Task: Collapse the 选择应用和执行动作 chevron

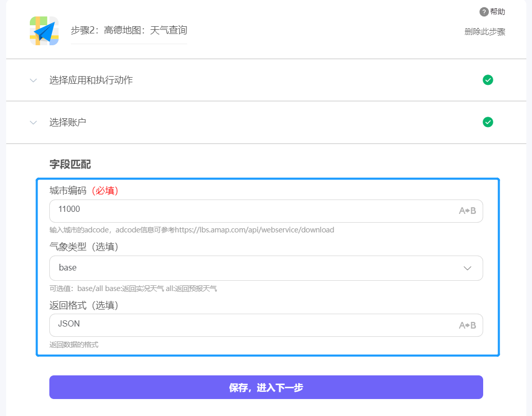Action: point(33,80)
